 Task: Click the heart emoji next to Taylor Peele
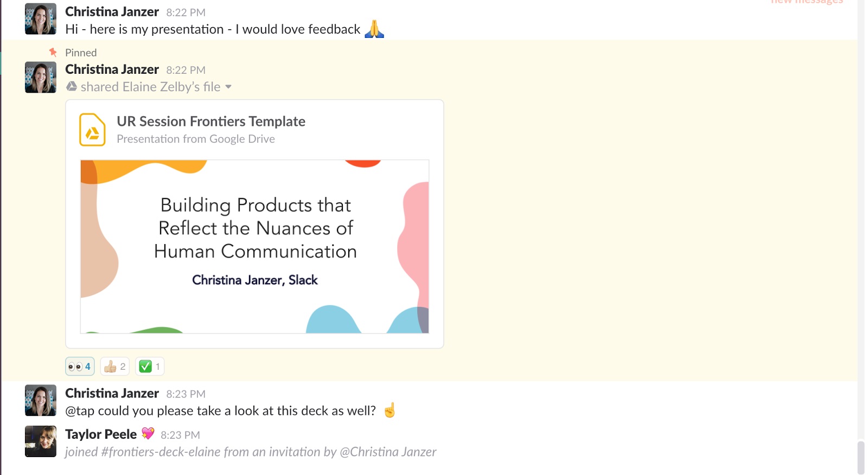pos(148,433)
